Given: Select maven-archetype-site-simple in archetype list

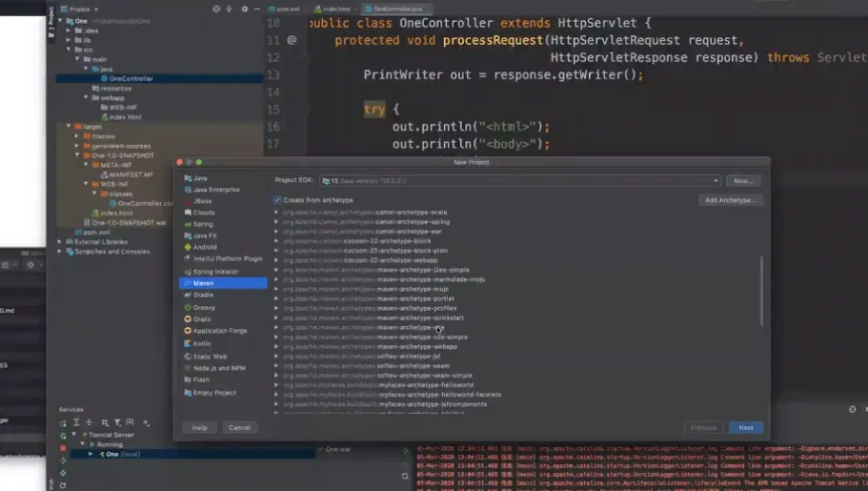Looking at the screenshot, I should click(375, 337).
